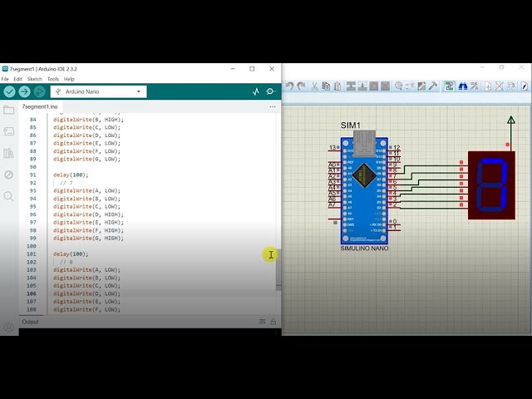
Task: Click the Block Rotate icon in Proteus
Action: [x=374, y=86]
